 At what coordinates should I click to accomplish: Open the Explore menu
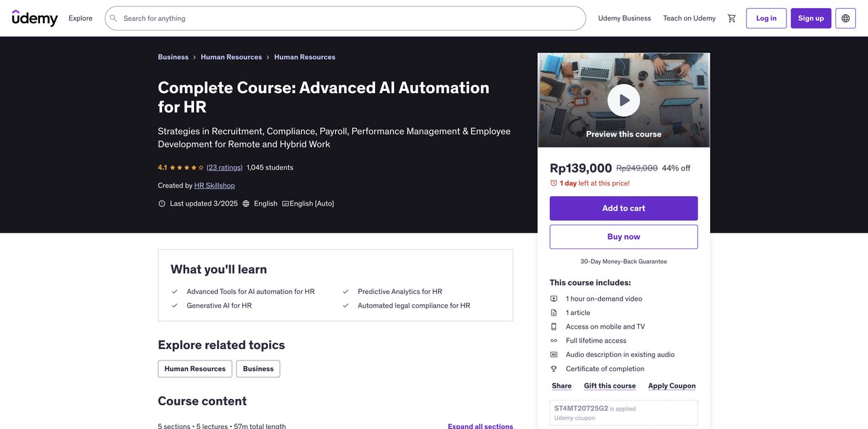click(x=81, y=18)
